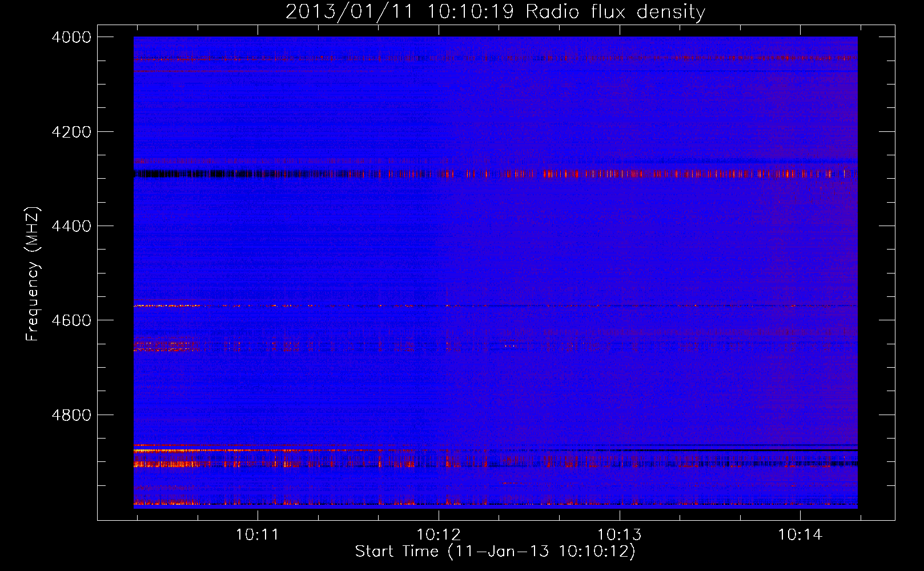The image size is (924, 571).
Task: Click the 10:12 time tick label
Action: (439, 534)
